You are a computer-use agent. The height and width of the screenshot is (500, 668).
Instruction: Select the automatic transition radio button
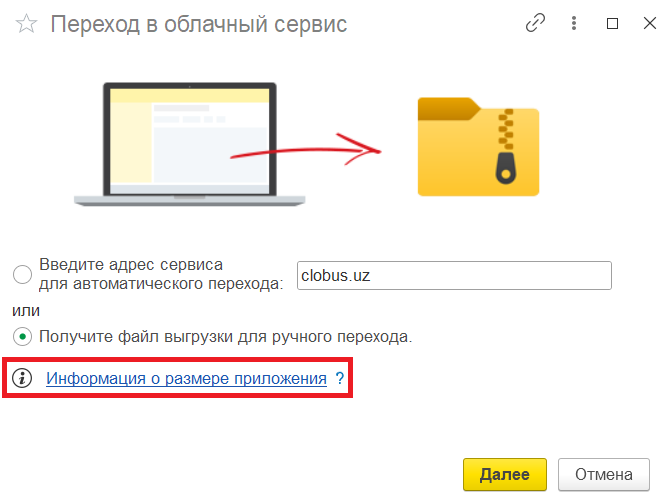click(x=21, y=275)
